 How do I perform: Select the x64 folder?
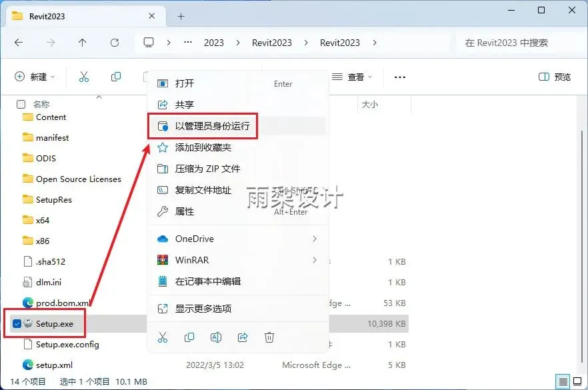coord(36,221)
